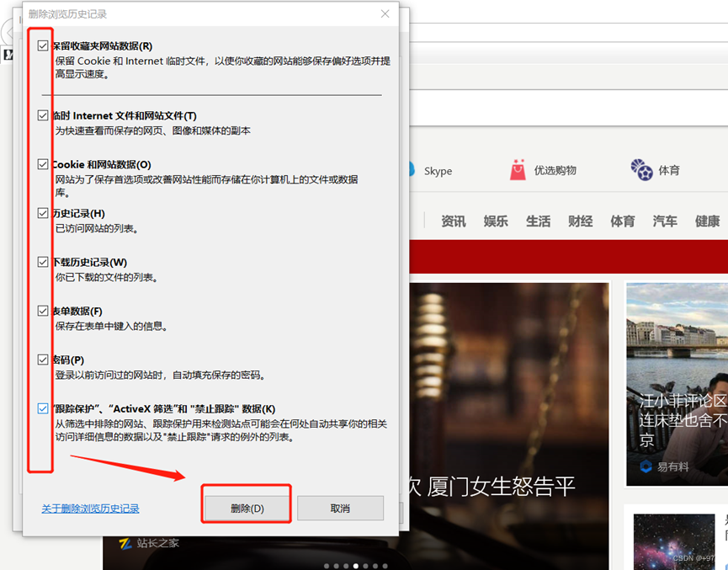Open the 厦门女生怒告平 headline story
Screen dimensions: 728x570
(x=492, y=487)
